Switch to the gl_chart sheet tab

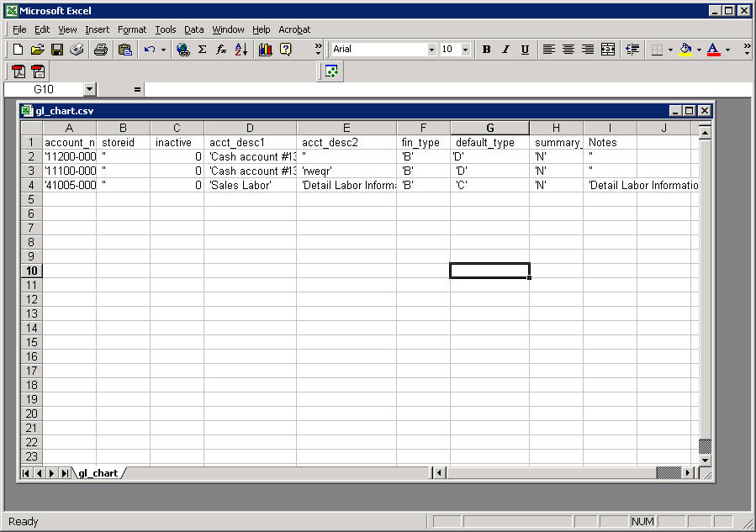(x=98, y=473)
